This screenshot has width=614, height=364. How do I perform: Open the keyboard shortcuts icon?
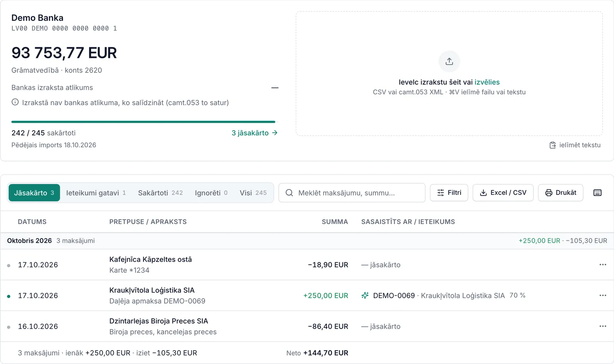(597, 193)
